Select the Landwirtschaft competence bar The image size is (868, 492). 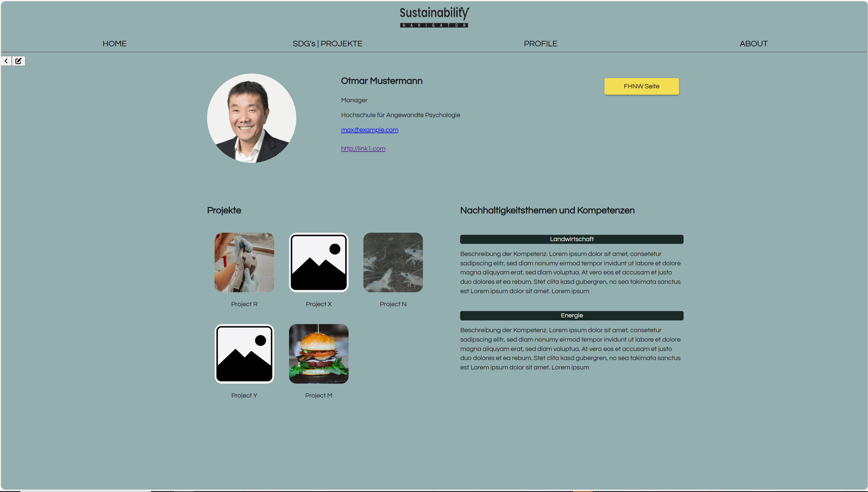572,239
